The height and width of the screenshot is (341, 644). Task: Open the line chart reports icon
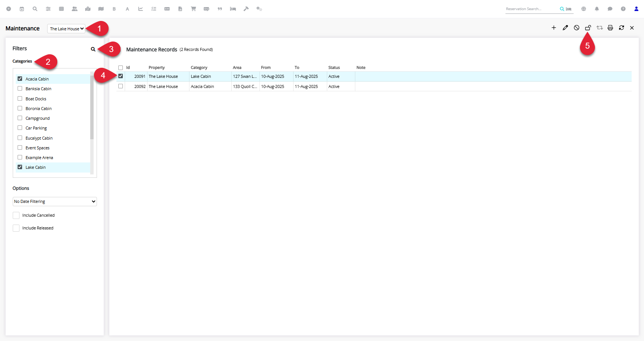pyautogui.click(x=140, y=9)
